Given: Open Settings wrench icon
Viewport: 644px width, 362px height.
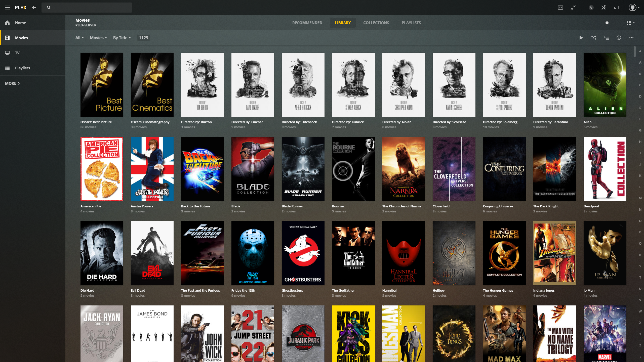Looking at the screenshot, I should 604,8.
